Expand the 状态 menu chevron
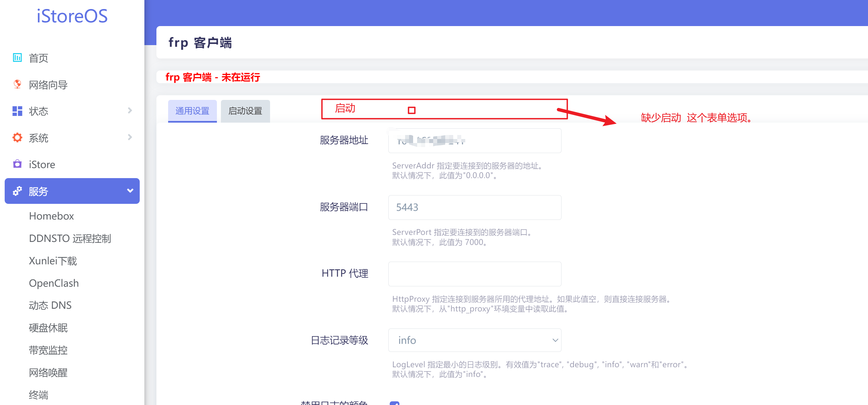 tap(130, 111)
